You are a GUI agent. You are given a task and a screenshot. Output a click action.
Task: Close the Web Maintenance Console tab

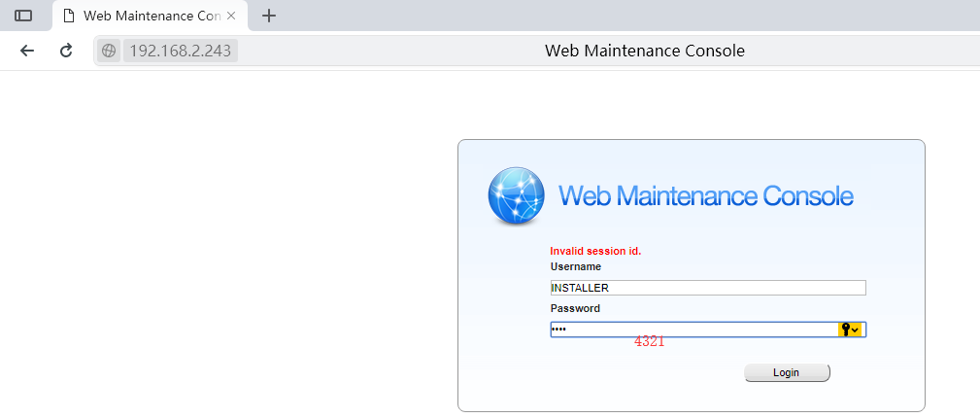coord(231,16)
